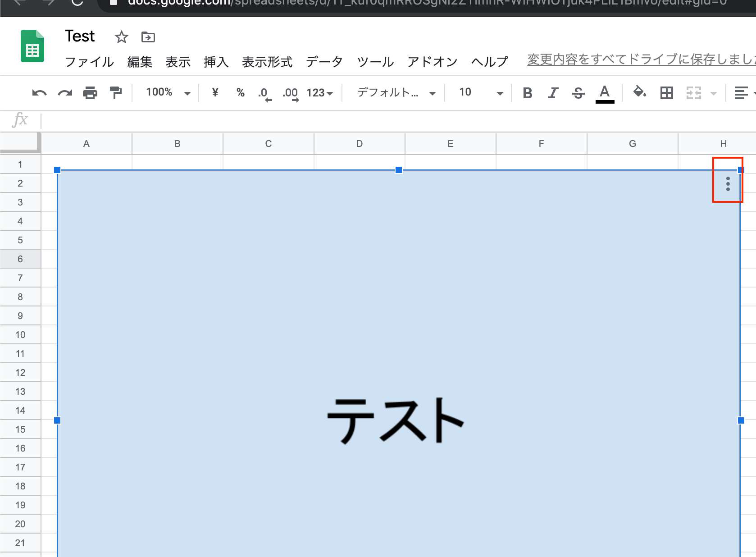Open the drawing's three-dot menu
The width and height of the screenshot is (756, 557).
pos(728,183)
